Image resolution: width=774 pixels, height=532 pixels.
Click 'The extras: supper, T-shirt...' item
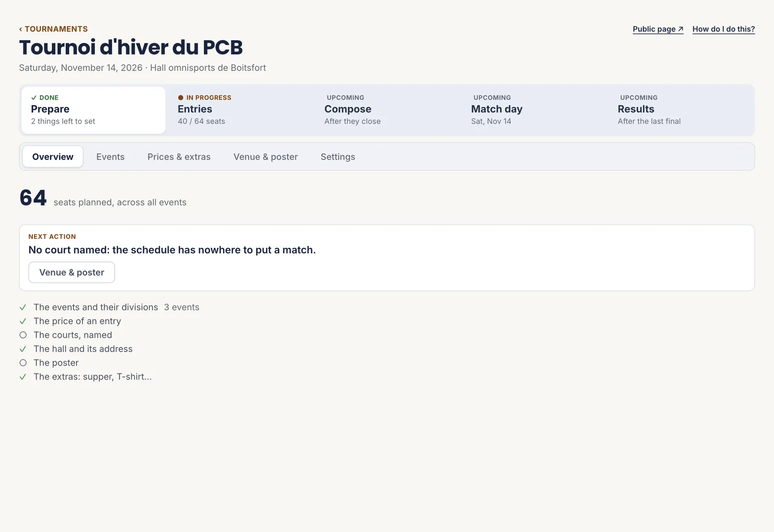coord(92,377)
